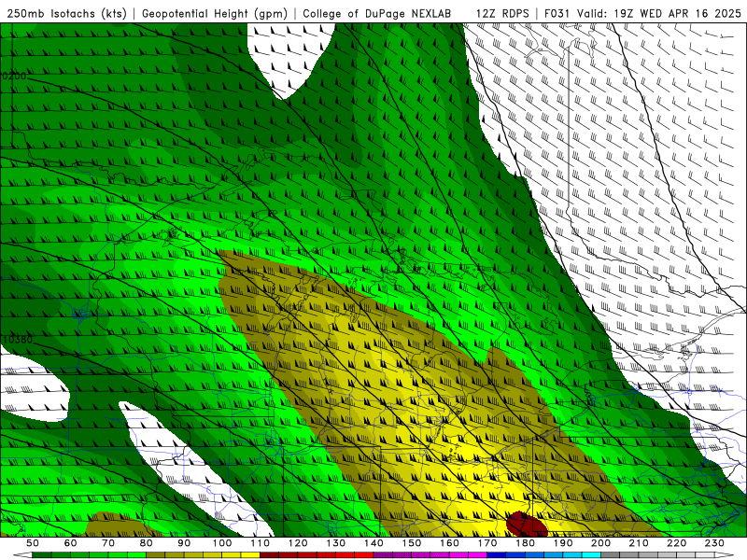Click the dark red jet maximum on the map
747x560 pixels.
click(x=527, y=524)
